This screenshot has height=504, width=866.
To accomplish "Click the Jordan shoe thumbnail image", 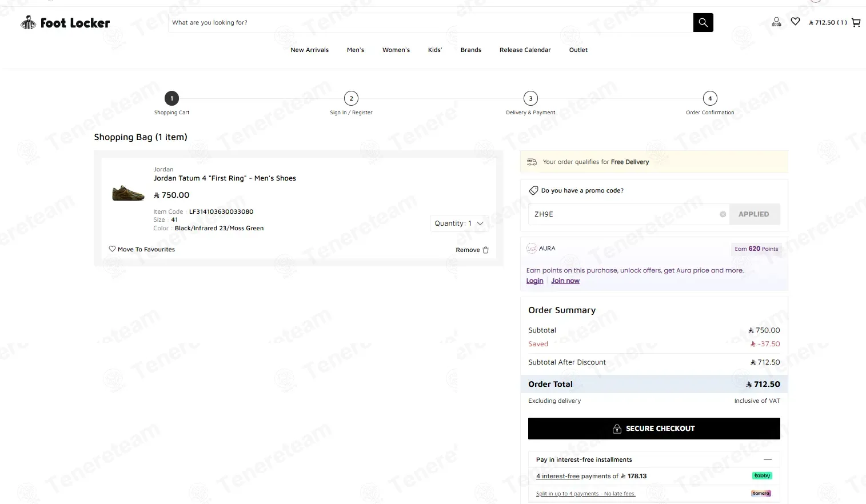I will (x=128, y=193).
